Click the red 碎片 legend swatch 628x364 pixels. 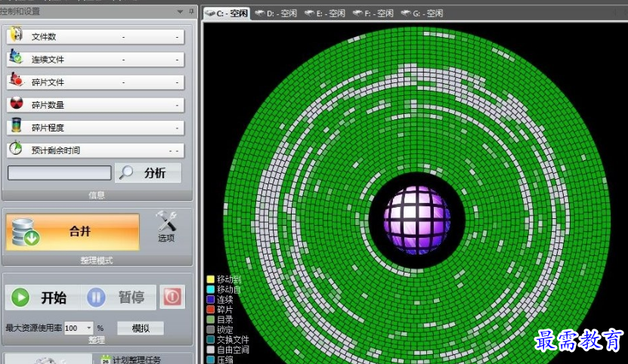[210, 309]
